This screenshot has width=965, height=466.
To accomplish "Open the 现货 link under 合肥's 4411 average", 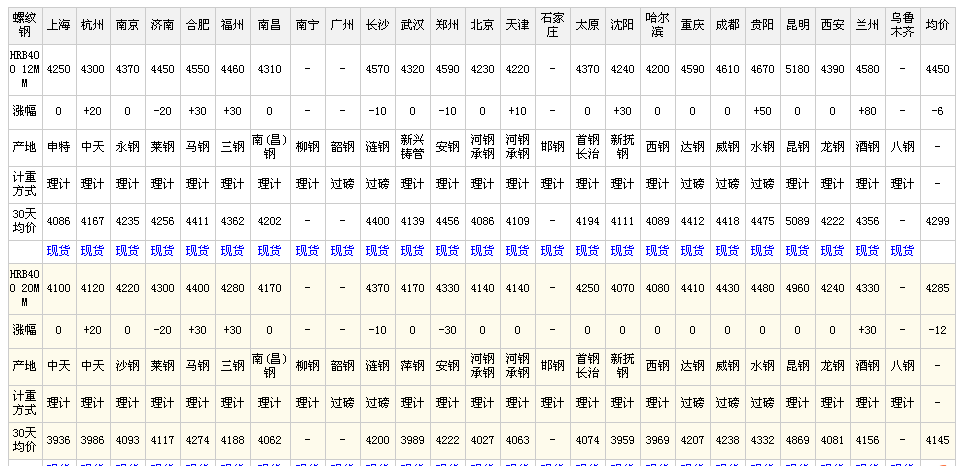I will click(x=198, y=251).
